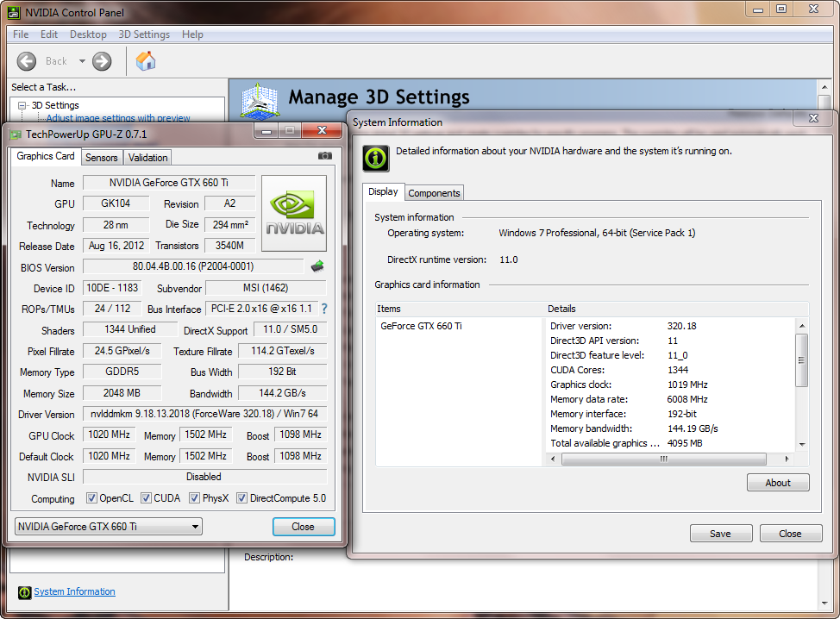The image size is (840, 619).
Task: Click the Back arrow navigation button
Action: 27,61
